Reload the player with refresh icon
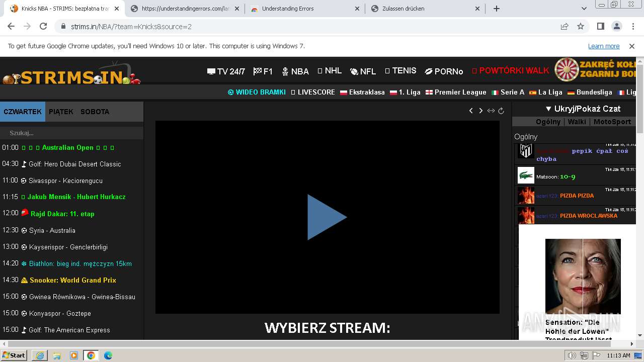The width and height of the screenshot is (644, 362). [501, 111]
